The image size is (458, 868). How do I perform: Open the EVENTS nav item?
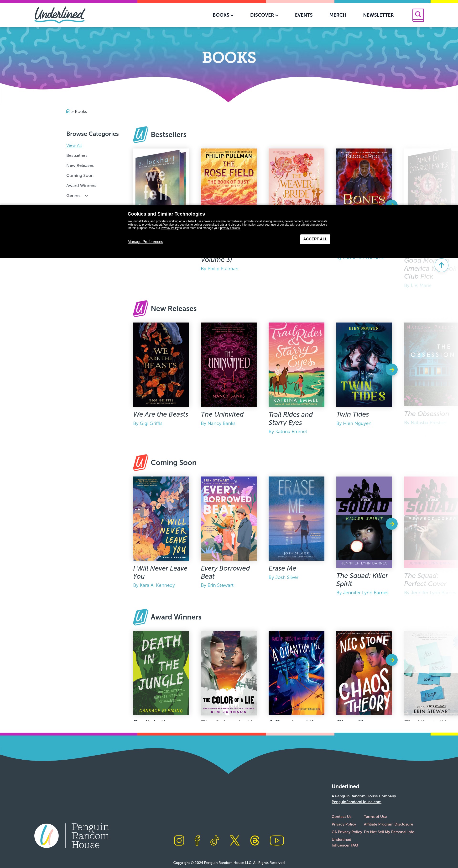click(x=304, y=15)
